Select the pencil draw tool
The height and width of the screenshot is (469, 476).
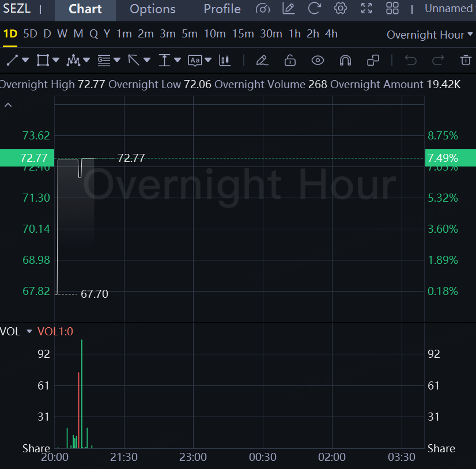262,60
